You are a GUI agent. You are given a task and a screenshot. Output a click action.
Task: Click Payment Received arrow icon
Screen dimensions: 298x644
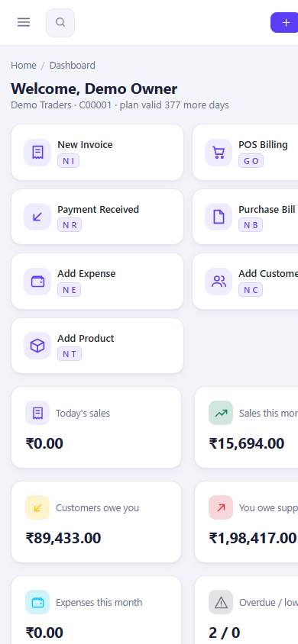click(37, 217)
